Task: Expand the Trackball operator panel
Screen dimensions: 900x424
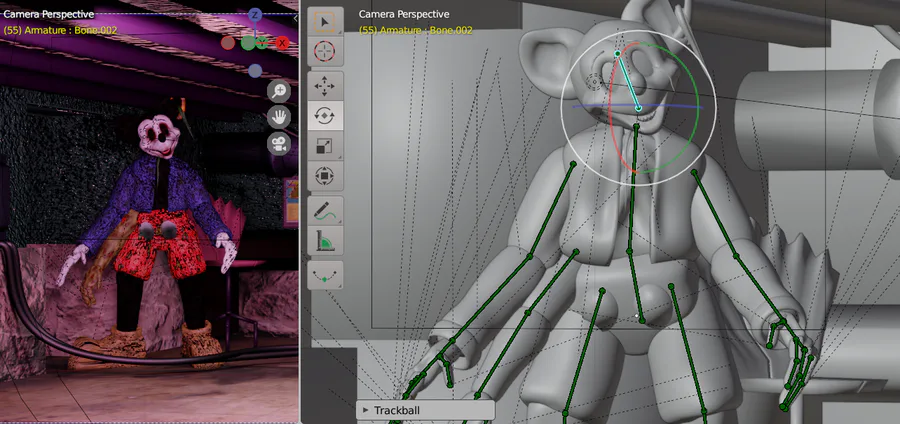Action: (x=425, y=411)
